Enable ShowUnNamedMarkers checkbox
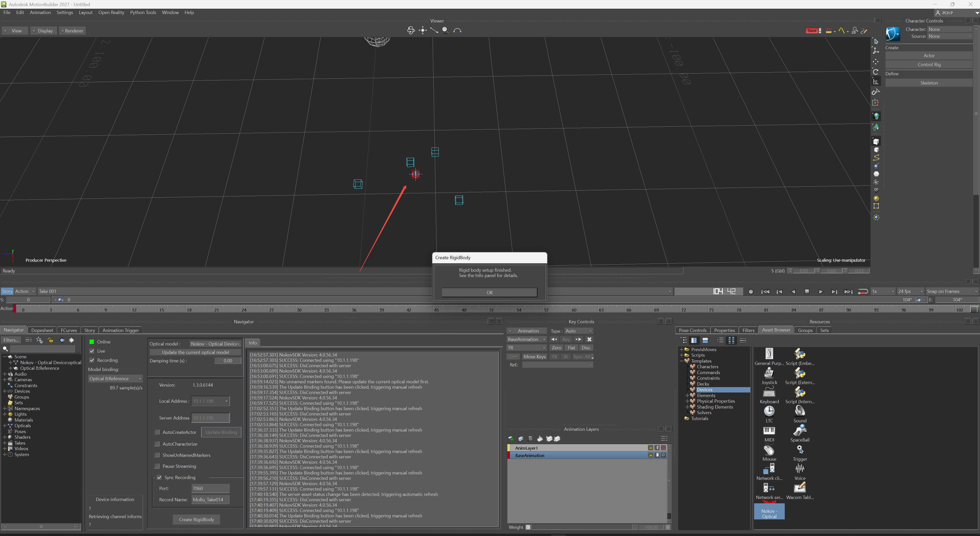This screenshot has width=980, height=536. pyautogui.click(x=157, y=455)
